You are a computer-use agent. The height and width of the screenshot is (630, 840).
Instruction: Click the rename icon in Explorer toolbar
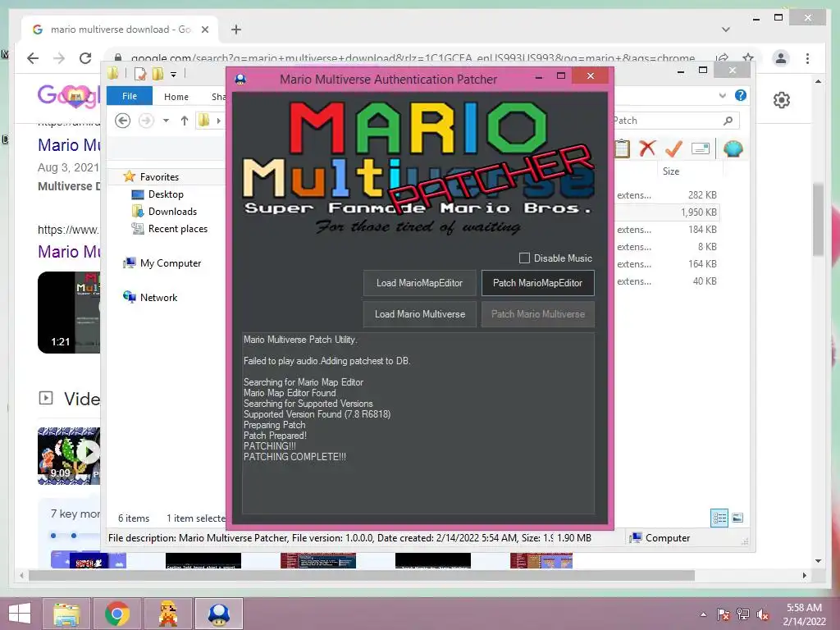click(701, 148)
